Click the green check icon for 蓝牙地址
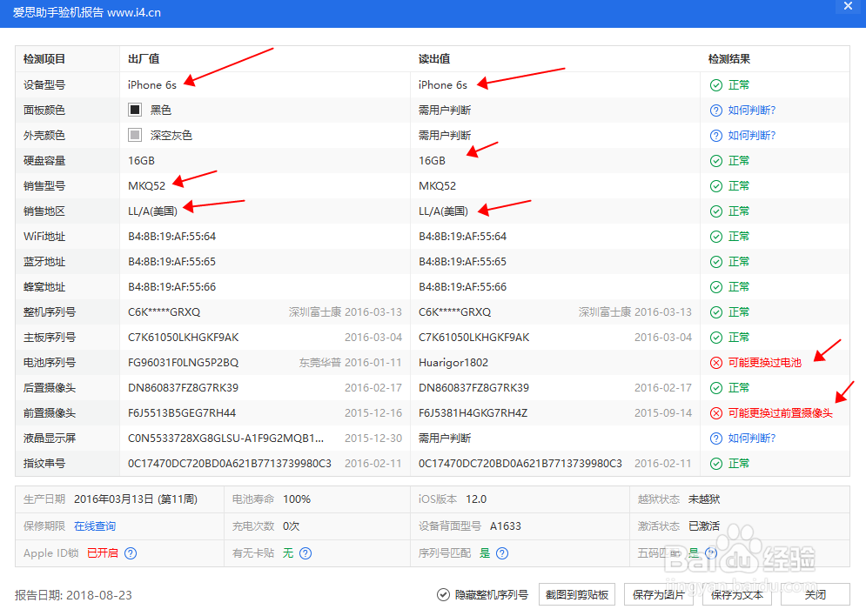The width and height of the screenshot is (866, 616). [715, 262]
